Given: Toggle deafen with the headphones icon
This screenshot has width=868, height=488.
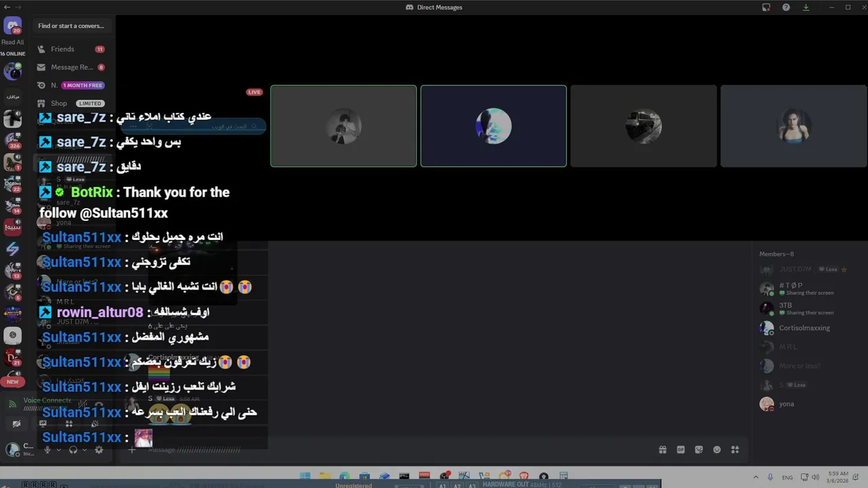Looking at the screenshot, I should pos(73,450).
